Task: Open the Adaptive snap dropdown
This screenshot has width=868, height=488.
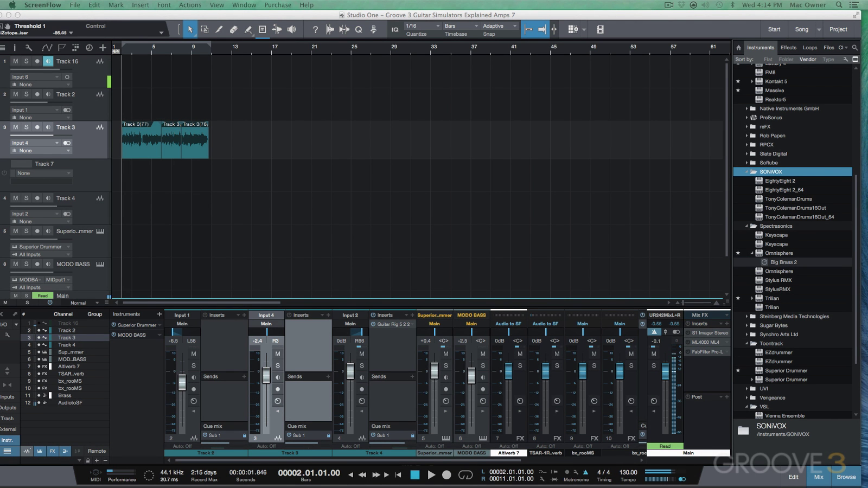Action: pos(499,26)
